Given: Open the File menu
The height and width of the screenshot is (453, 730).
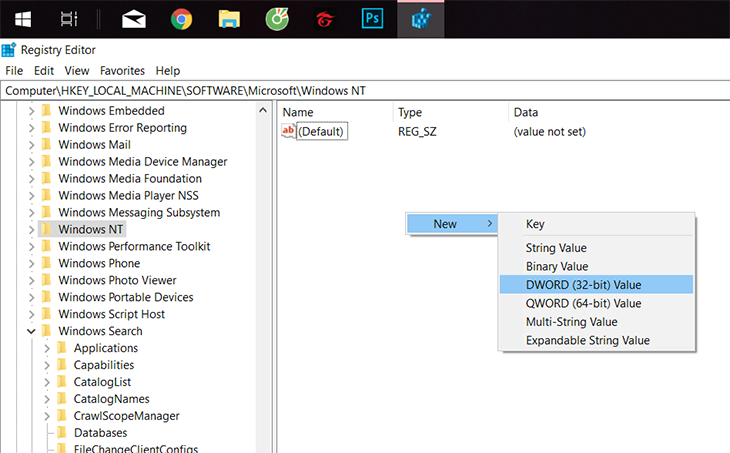Looking at the screenshot, I should pos(14,71).
